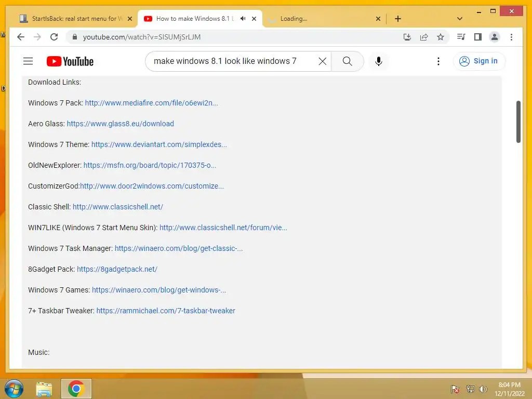Click the taskbar clock 8:04 PM
The height and width of the screenshot is (399, 532).
(509, 385)
